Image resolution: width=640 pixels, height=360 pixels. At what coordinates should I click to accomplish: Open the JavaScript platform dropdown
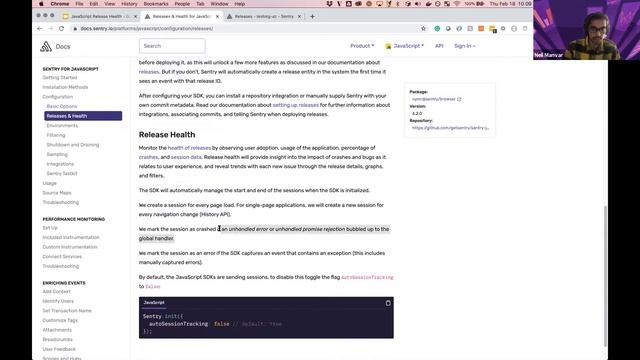[x=404, y=46]
